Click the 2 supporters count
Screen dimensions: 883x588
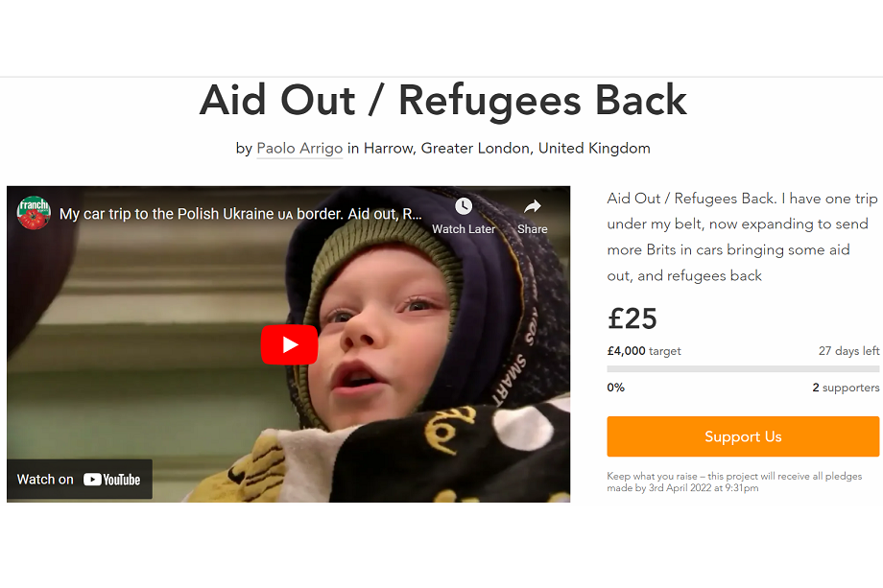pos(846,388)
